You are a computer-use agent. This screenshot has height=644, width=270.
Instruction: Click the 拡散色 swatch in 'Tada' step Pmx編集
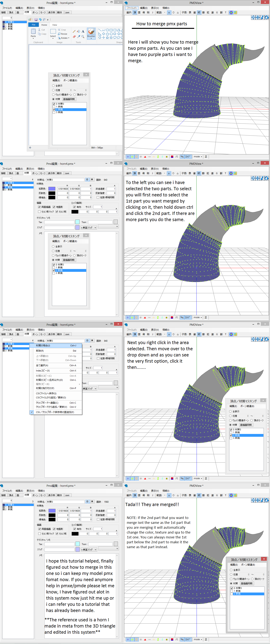[52, 511]
